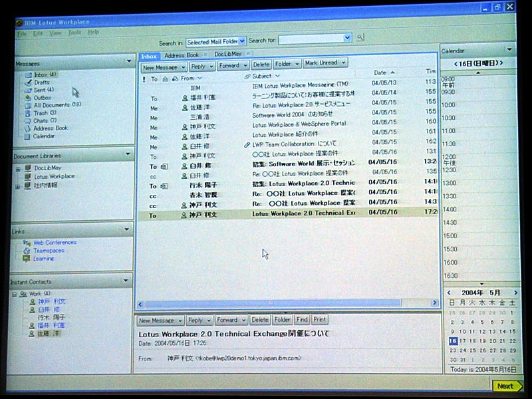532x399 pixels.
Task: Open the Links panel dropdown arrow
Action: [126, 229]
